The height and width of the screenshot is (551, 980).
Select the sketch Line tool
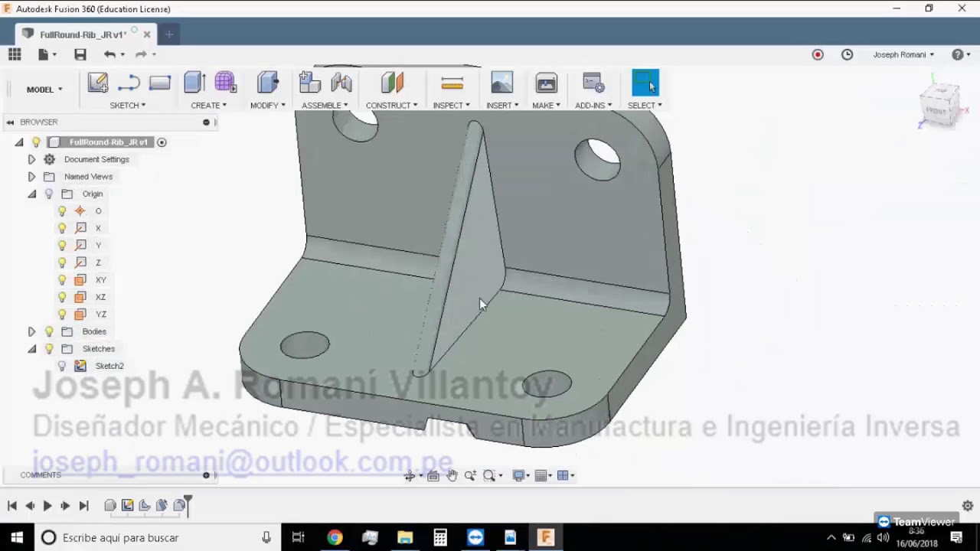pyautogui.click(x=129, y=83)
